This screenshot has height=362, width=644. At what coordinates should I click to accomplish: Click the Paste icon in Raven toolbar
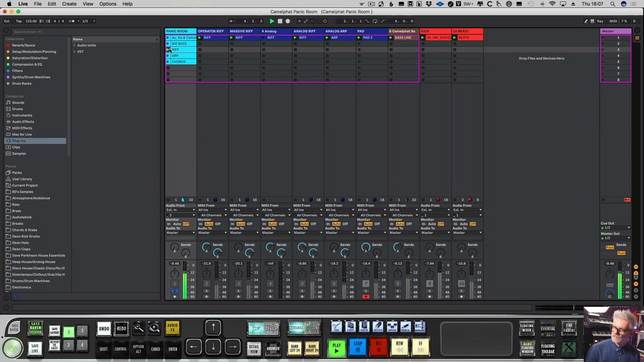[x=364, y=326]
